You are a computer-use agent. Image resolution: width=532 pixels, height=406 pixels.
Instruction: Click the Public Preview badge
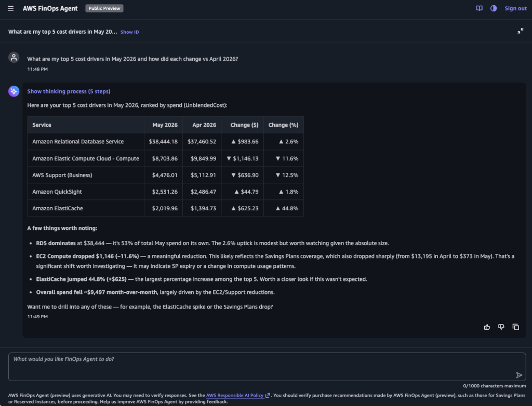coord(104,8)
